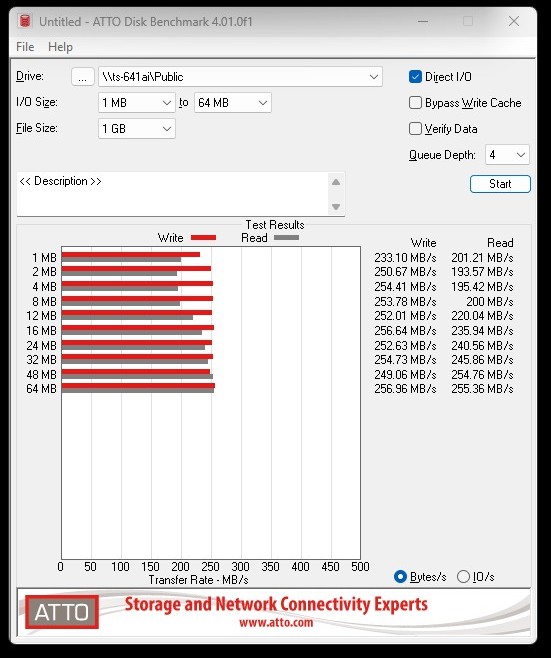Image resolution: width=551 pixels, height=658 pixels.
Task: Expand the Drive path dropdown
Action: tap(240, 77)
